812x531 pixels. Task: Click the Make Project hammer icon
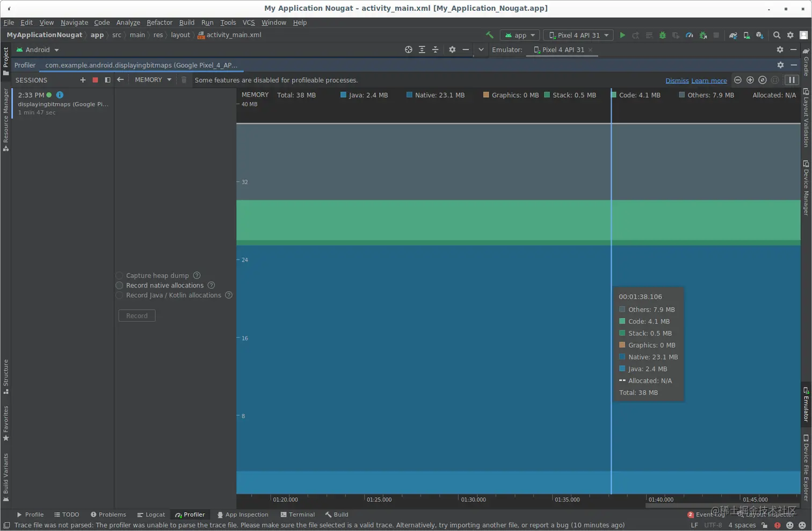point(489,35)
